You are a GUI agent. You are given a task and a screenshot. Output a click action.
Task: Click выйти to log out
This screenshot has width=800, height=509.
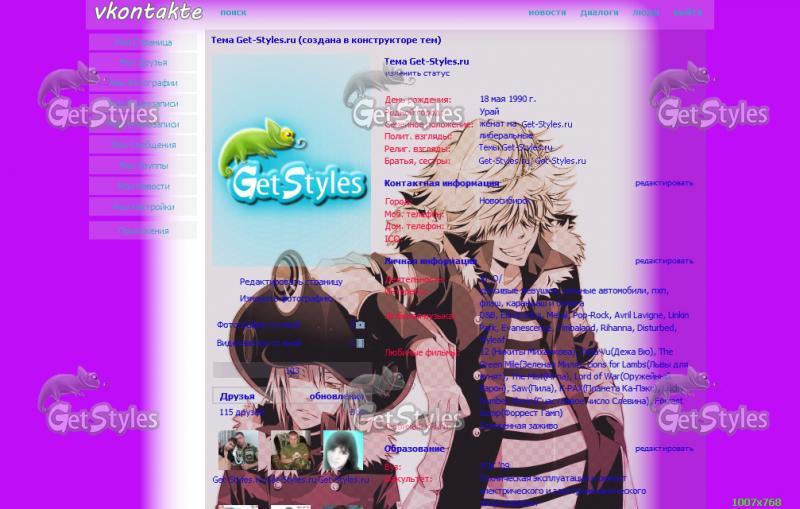pos(687,12)
